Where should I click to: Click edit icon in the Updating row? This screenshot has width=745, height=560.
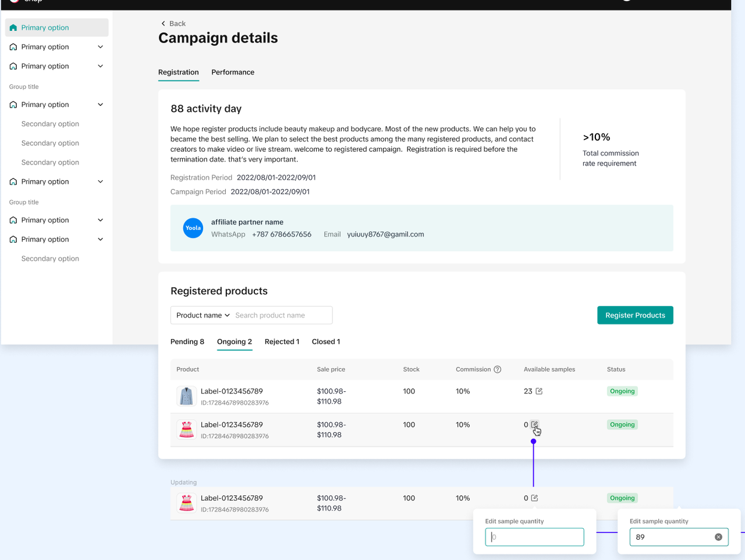click(x=534, y=498)
